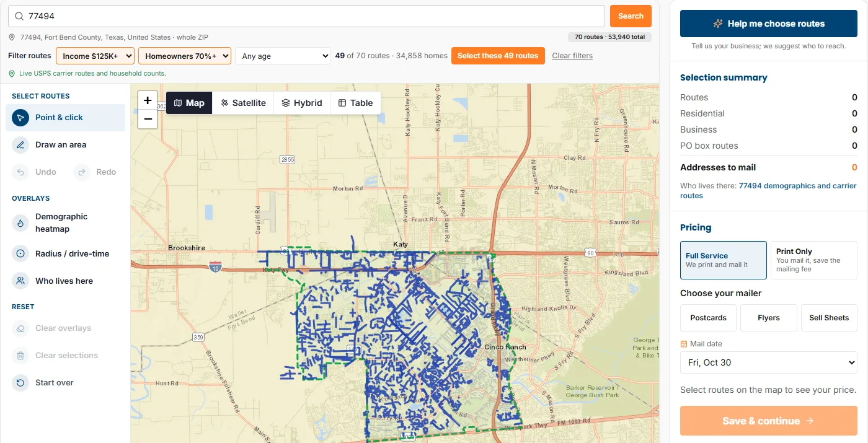868x443 pixels.
Task: Click the Radius / drive-time target icon
Action: pos(20,254)
